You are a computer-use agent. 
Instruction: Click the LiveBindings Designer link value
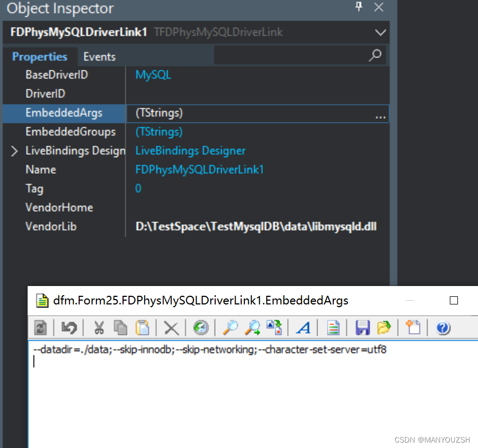click(190, 151)
